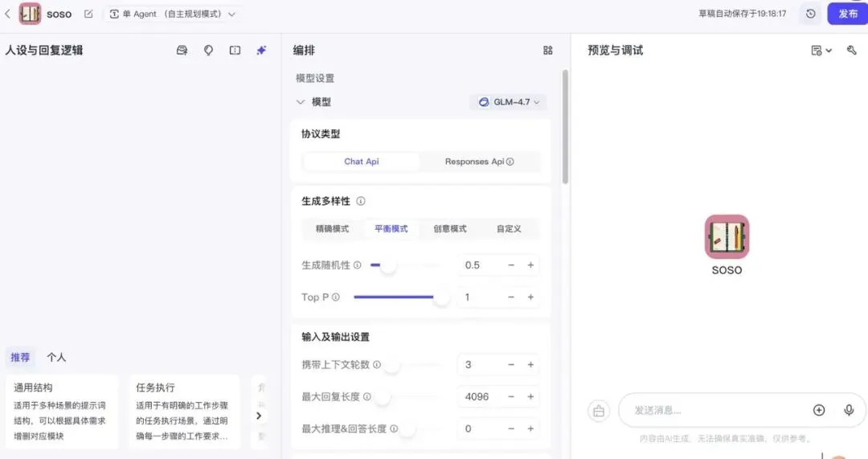
Task: Click the 携带上下文轮数 slider
Action: pos(414,365)
